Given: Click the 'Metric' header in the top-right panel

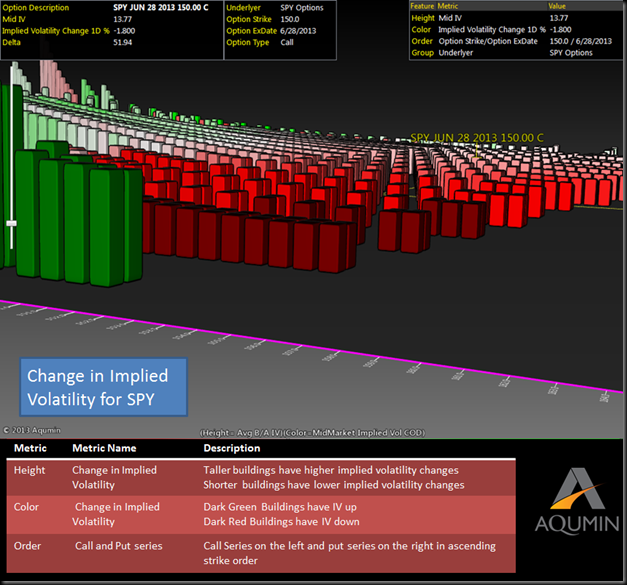Looking at the screenshot, I should coord(448,6).
